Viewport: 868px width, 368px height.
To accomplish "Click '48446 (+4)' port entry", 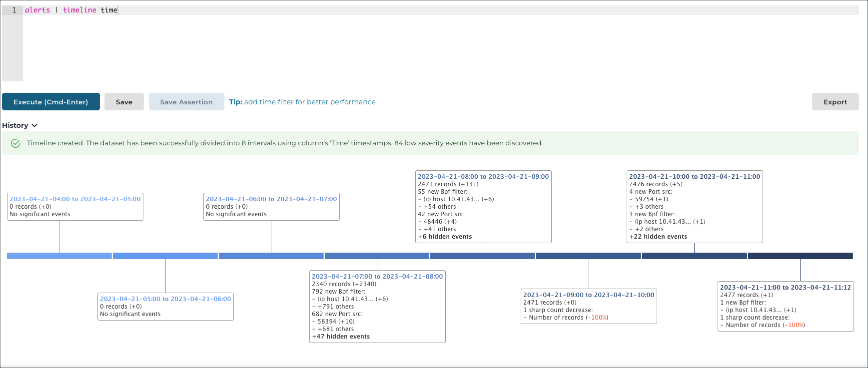I will click(x=440, y=222).
